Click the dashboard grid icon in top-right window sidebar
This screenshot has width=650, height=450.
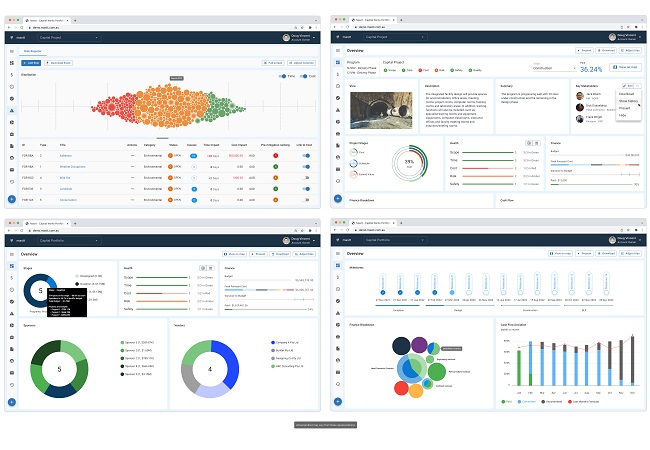click(338, 60)
